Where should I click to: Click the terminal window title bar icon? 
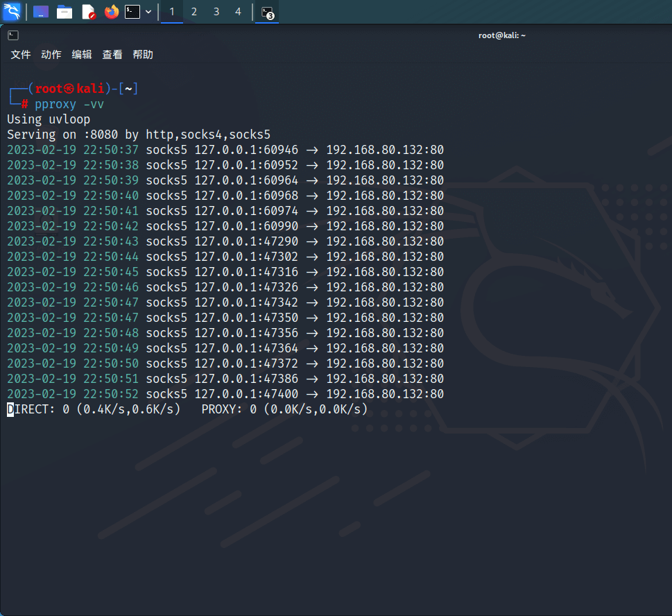[13, 35]
